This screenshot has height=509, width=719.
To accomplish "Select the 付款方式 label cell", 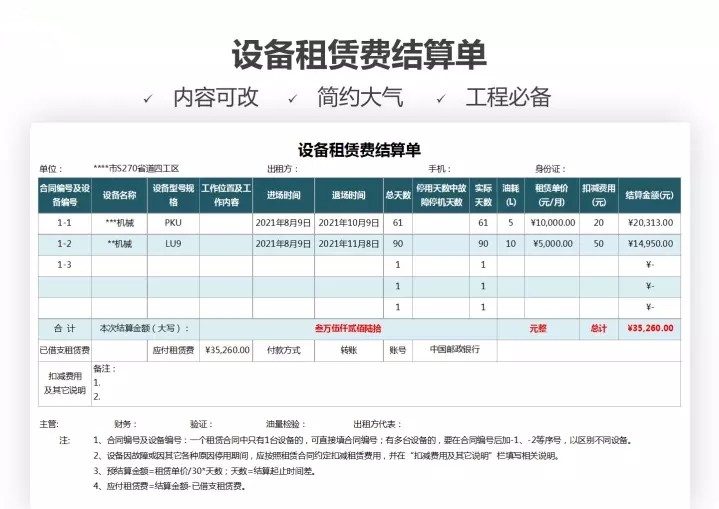I will (283, 350).
